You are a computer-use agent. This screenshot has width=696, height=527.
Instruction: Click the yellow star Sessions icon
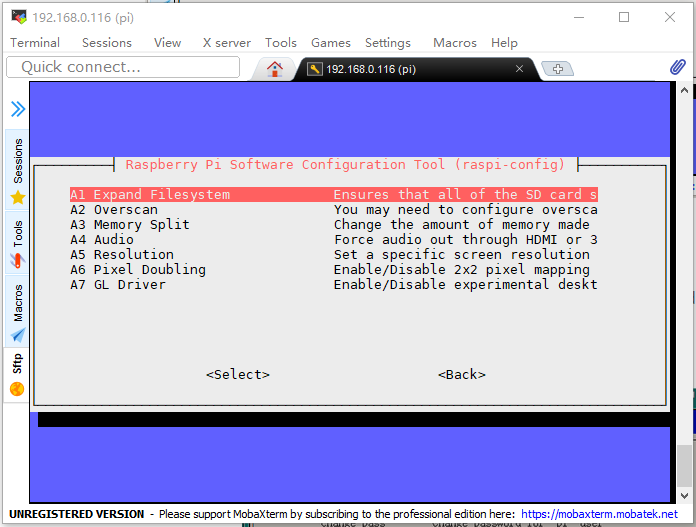pyautogui.click(x=18, y=197)
